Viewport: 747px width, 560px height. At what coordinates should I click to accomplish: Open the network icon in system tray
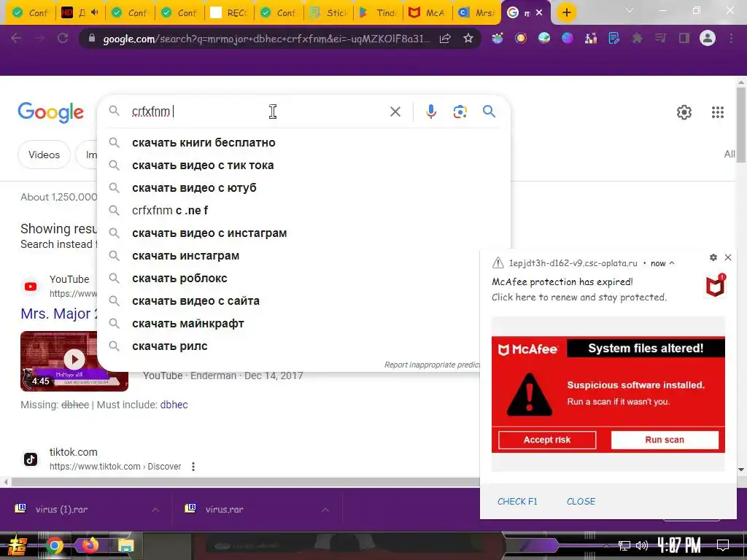(x=624, y=545)
